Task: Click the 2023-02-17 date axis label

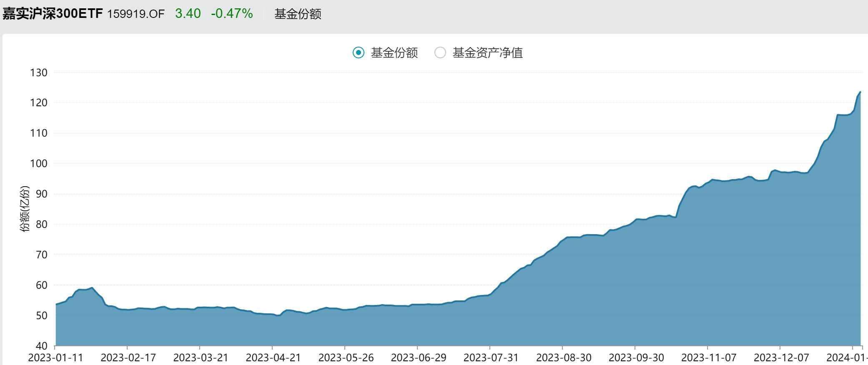Action: 128,357
